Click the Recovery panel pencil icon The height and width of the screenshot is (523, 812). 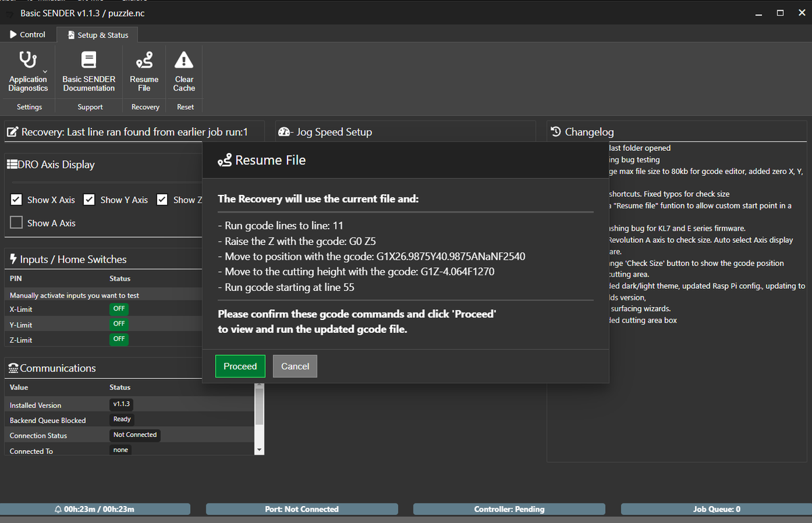pyautogui.click(x=12, y=131)
